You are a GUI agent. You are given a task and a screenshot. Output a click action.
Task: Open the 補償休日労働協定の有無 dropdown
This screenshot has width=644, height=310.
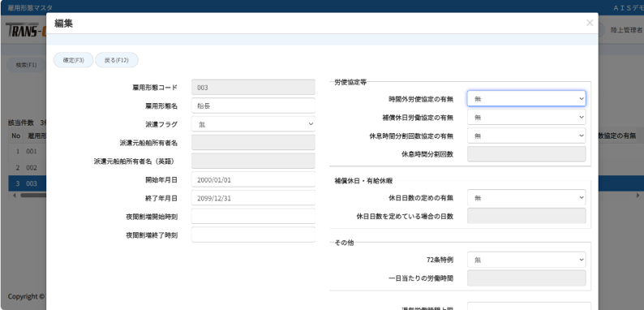pyautogui.click(x=526, y=117)
